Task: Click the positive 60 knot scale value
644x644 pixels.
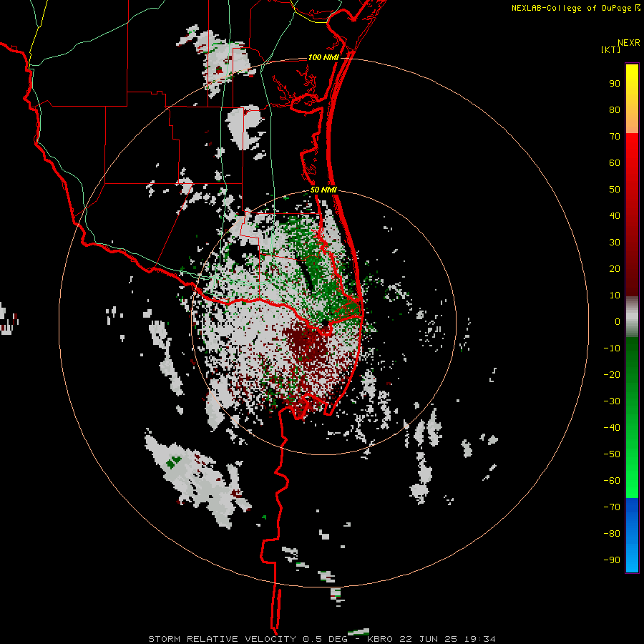Action: pyautogui.click(x=615, y=162)
